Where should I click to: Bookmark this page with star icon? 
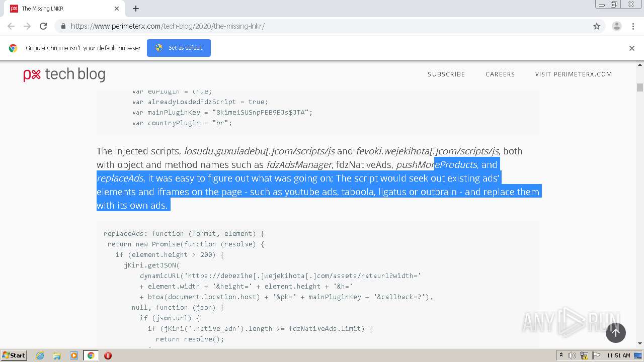[597, 26]
